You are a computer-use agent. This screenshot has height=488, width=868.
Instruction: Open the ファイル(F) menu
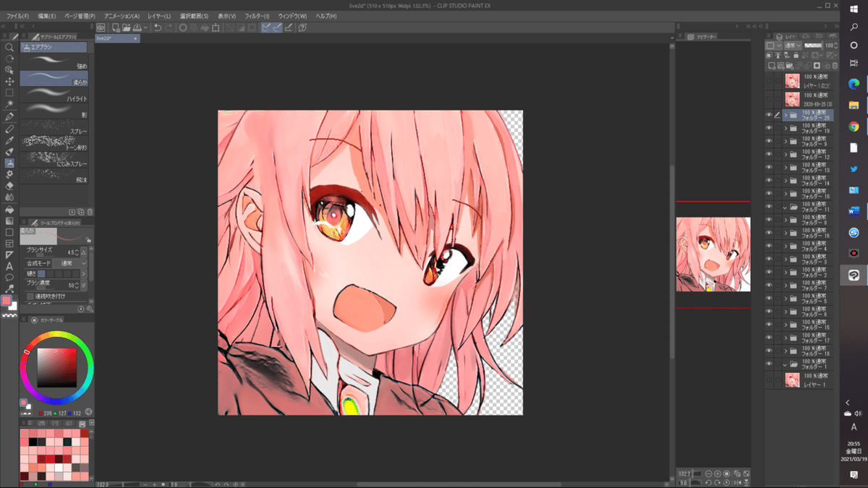click(17, 16)
